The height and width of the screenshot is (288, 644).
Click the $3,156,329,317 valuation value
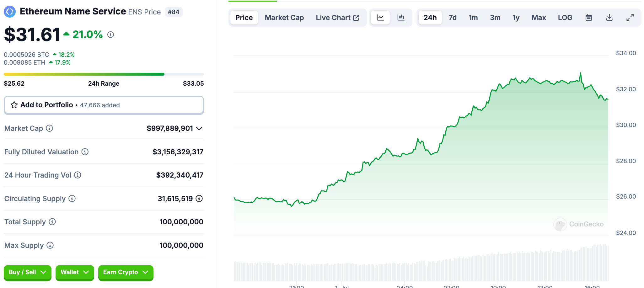(178, 152)
